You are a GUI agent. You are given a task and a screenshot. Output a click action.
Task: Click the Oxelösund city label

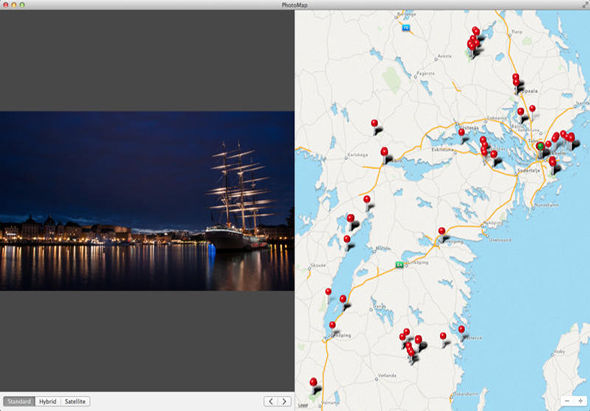500,239
